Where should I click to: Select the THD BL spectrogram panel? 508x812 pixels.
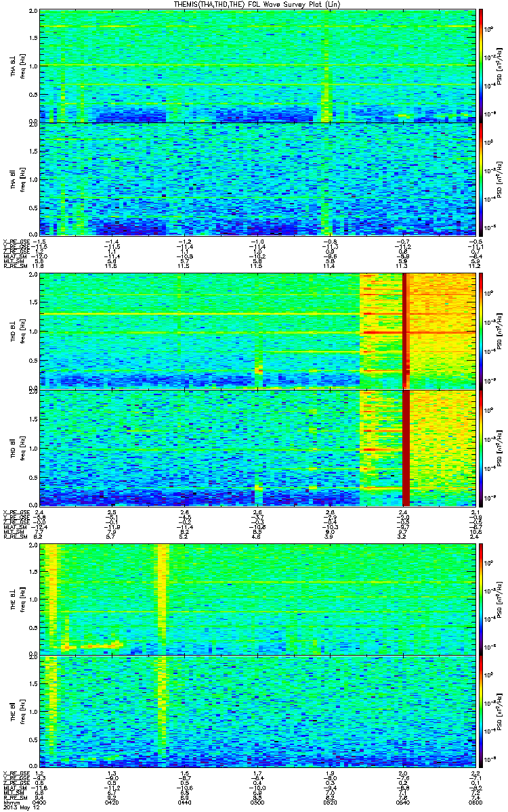pyautogui.click(x=257, y=331)
